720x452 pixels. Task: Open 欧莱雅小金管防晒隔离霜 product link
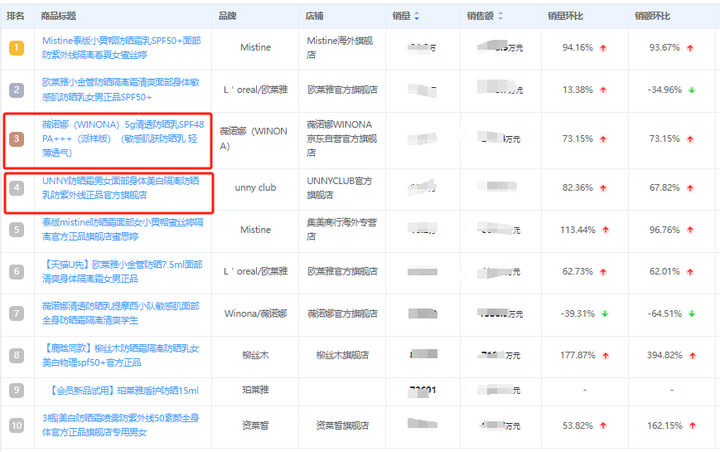click(x=121, y=90)
